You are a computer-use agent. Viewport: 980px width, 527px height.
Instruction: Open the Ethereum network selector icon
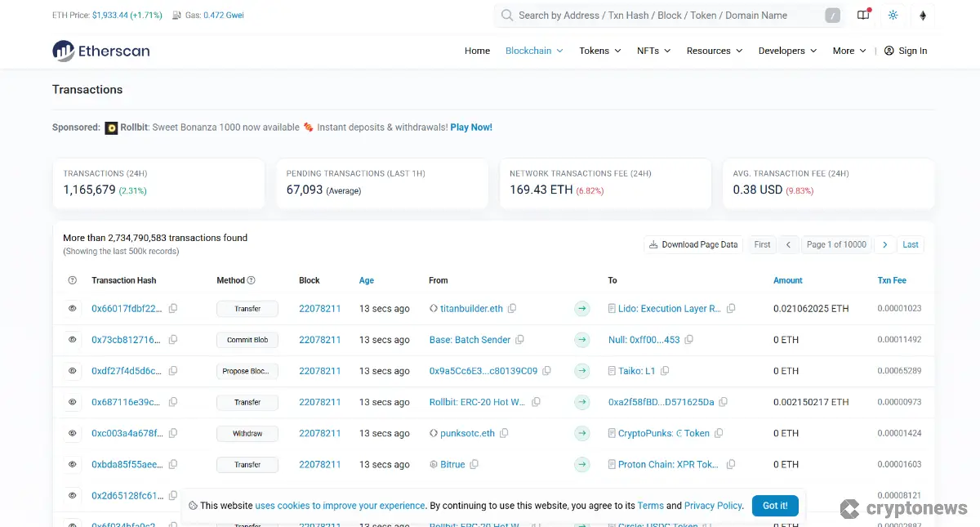point(923,15)
